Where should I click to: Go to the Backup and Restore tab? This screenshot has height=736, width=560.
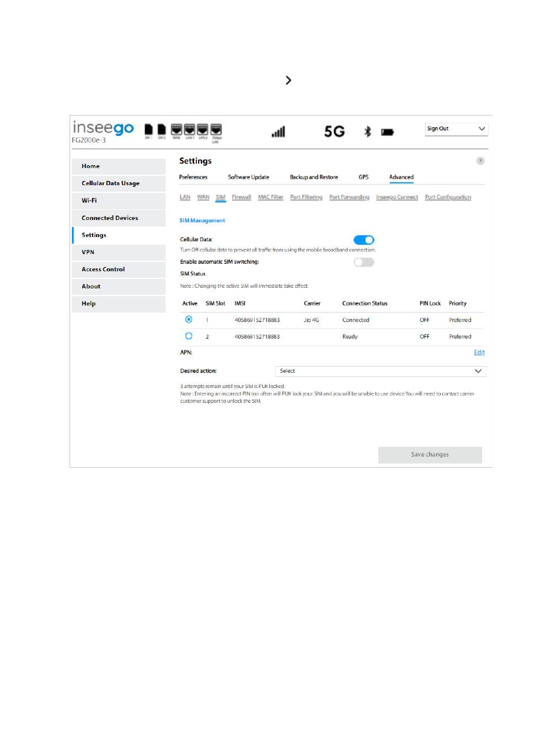[314, 178]
